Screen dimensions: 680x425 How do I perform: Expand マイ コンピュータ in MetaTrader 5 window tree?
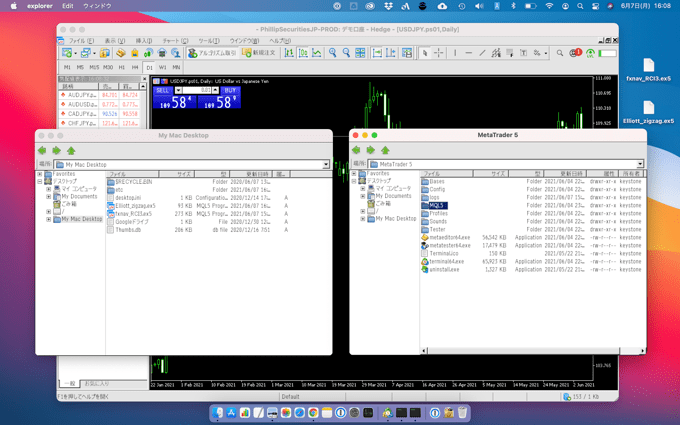(x=363, y=189)
